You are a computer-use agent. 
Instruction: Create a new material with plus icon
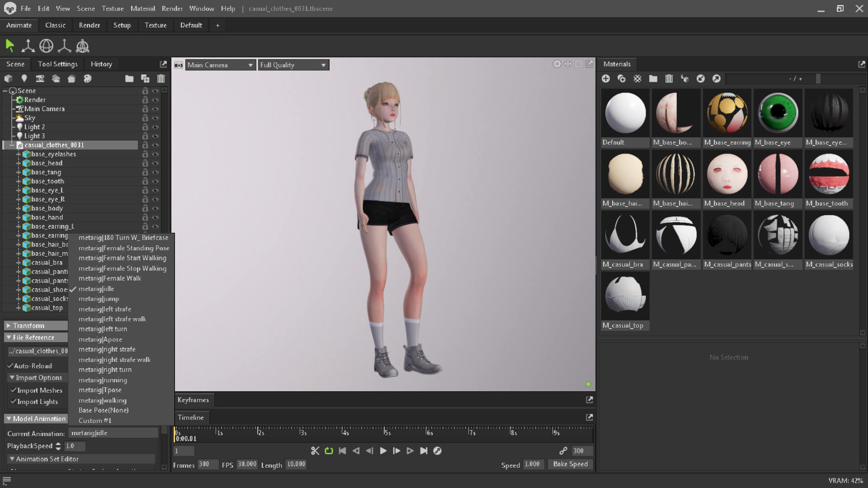(x=606, y=79)
